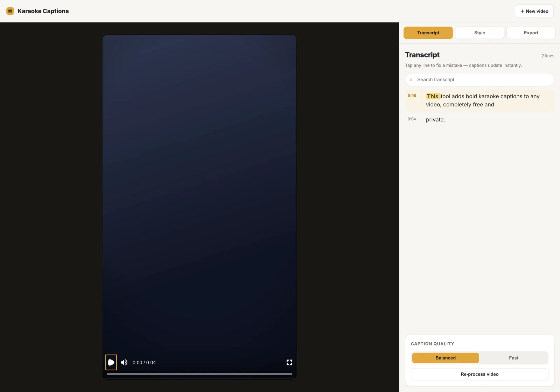The width and height of the screenshot is (560, 392).
Task: Focus the Search transcript field
Action: [479, 79]
